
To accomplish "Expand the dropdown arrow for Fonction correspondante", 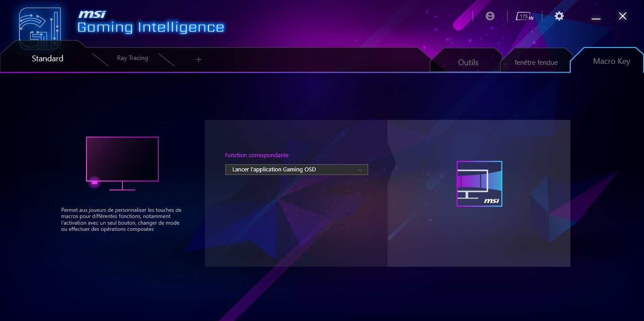I will pyautogui.click(x=360, y=170).
